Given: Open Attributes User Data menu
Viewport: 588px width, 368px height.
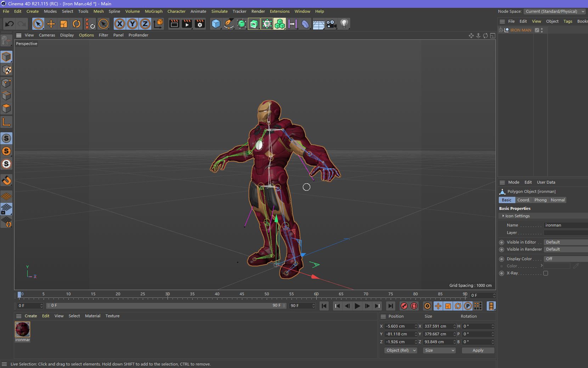Looking at the screenshot, I should (x=546, y=182).
